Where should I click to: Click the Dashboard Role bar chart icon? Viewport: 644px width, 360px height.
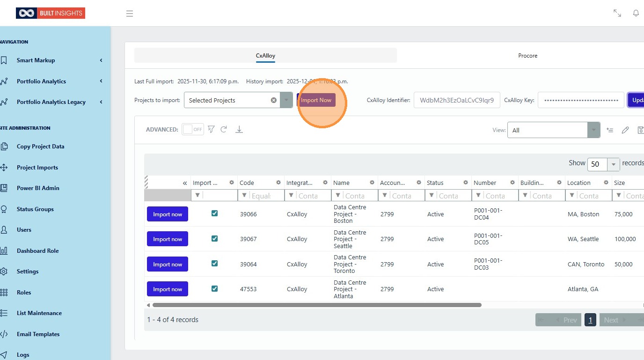[4, 251]
